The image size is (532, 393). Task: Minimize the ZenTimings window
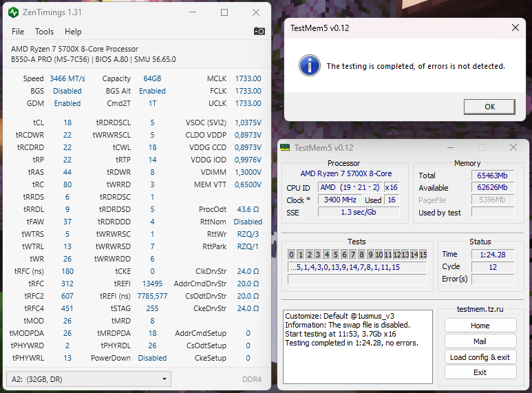(193, 12)
